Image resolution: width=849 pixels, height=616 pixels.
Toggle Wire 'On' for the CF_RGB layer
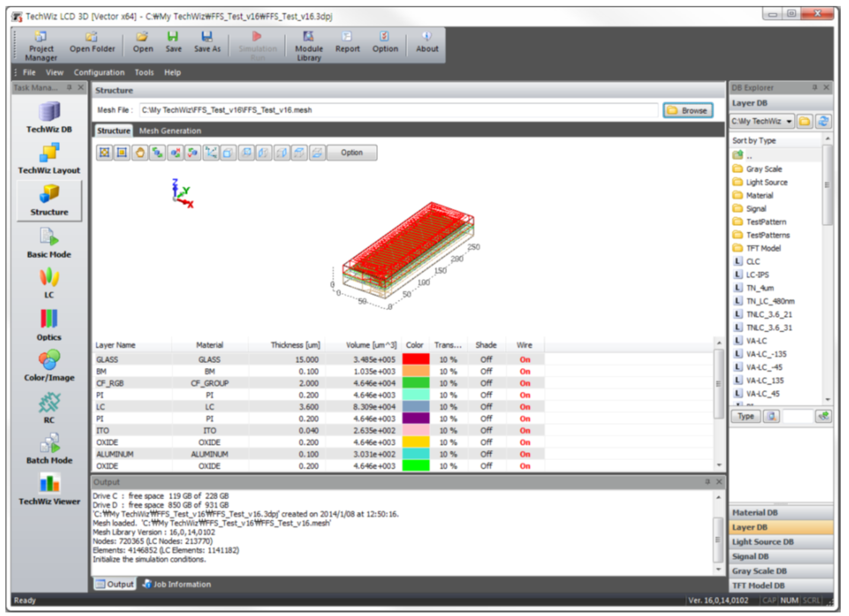(x=525, y=383)
